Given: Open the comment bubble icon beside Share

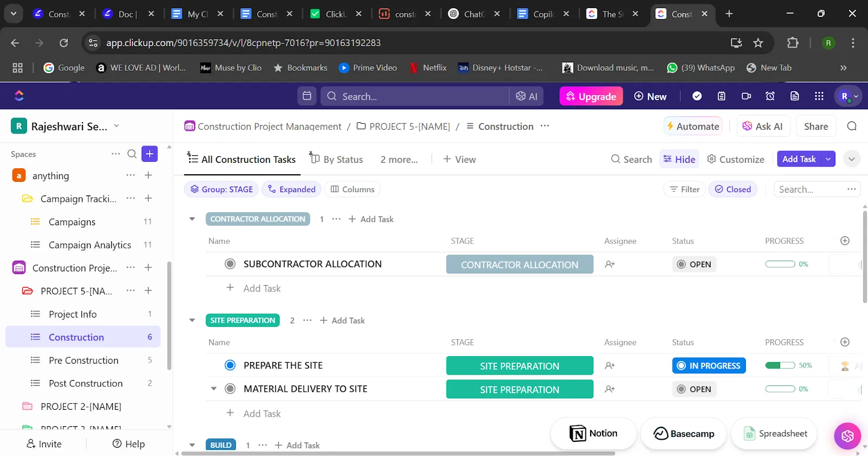Looking at the screenshot, I should click(x=852, y=126).
